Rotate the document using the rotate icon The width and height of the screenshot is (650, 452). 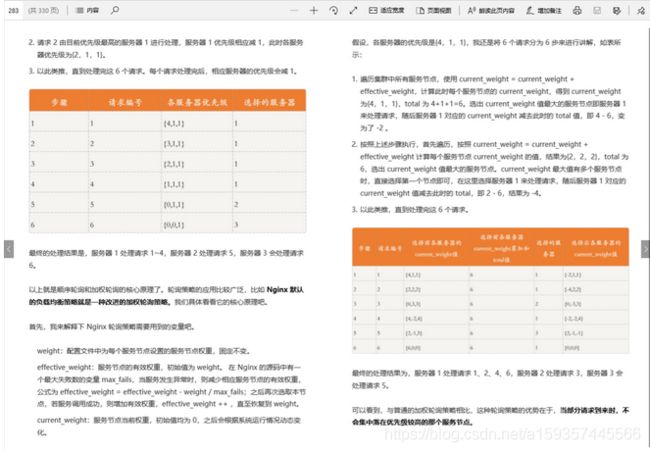[334, 10]
